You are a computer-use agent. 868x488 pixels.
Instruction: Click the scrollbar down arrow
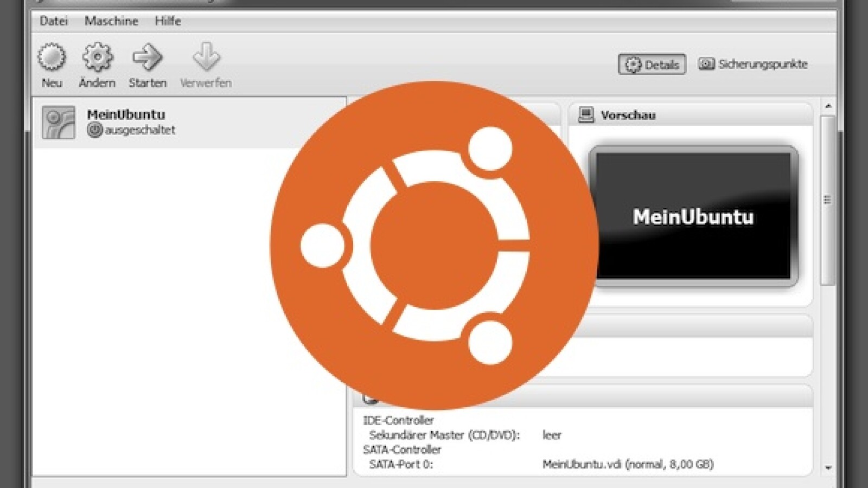point(828,467)
